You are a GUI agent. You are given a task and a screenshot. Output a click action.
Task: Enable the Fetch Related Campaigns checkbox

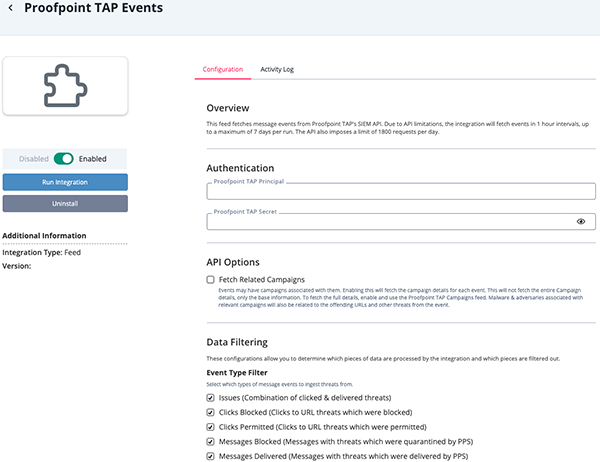[x=210, y=279]
